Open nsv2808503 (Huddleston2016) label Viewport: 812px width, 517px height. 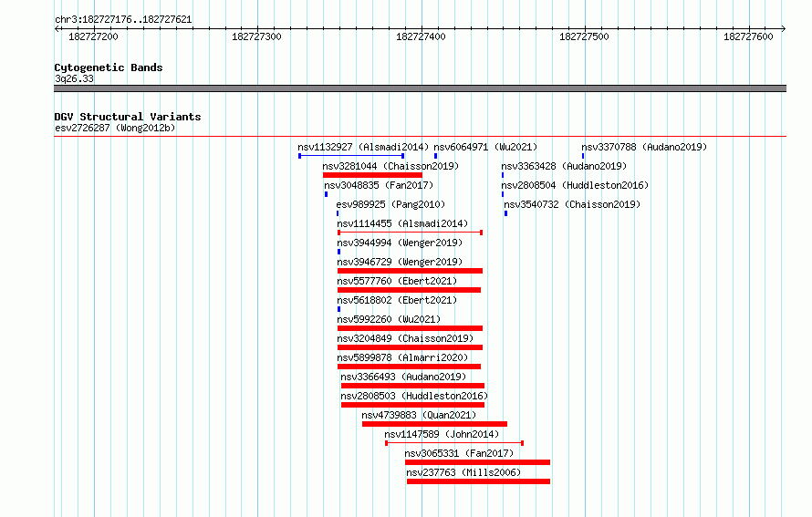point(414,396)
